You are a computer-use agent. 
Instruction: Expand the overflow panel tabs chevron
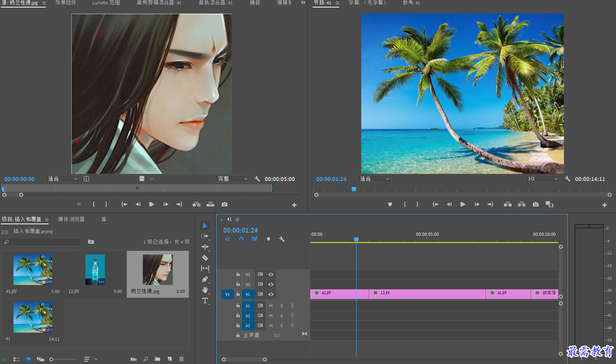[x=303, y=3]
